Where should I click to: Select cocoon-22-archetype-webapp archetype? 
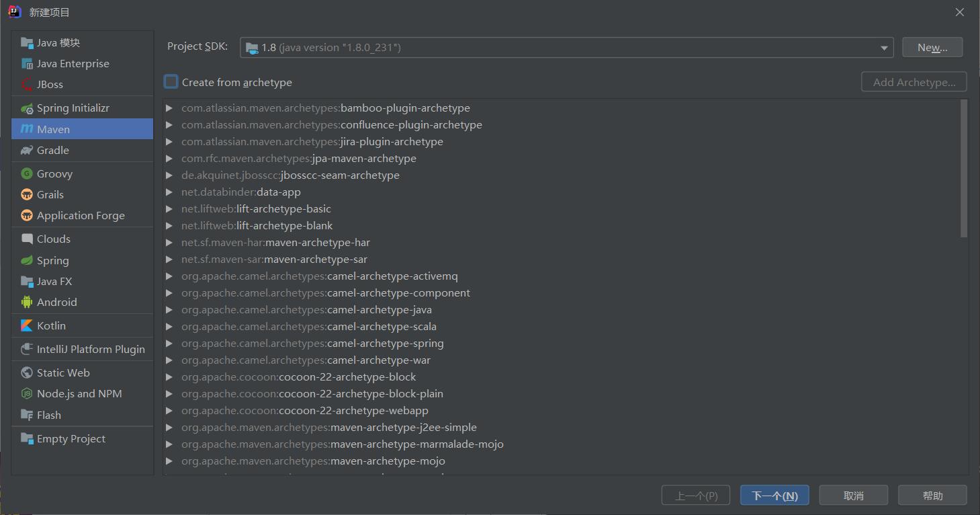561,411
